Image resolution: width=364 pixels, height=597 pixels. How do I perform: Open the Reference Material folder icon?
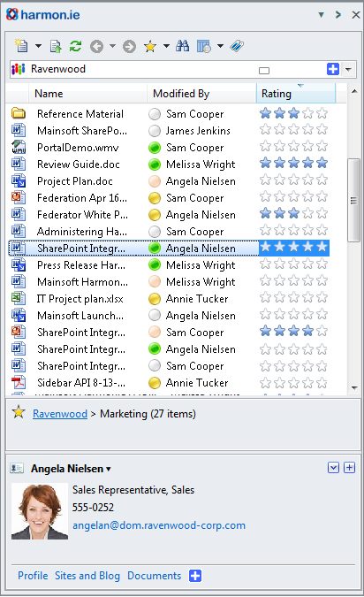(19, 113)
